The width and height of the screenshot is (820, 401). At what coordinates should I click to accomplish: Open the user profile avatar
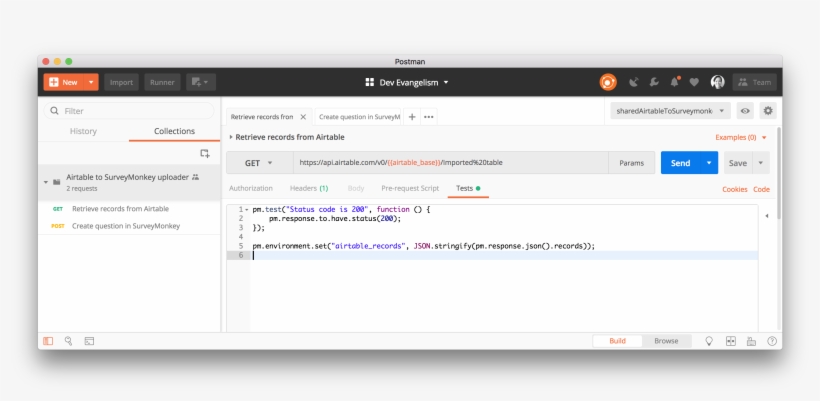(x=718, y=82)
